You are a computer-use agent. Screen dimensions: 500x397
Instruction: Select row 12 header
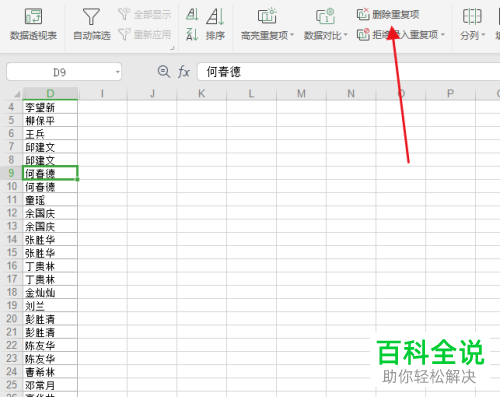[x=11, y=213]
